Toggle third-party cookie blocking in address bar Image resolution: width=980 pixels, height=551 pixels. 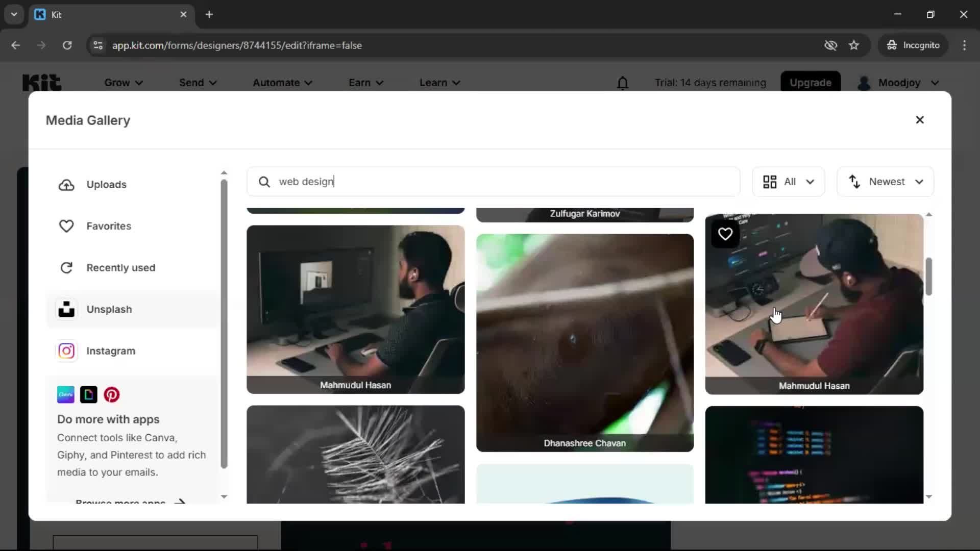click(830, 45)
